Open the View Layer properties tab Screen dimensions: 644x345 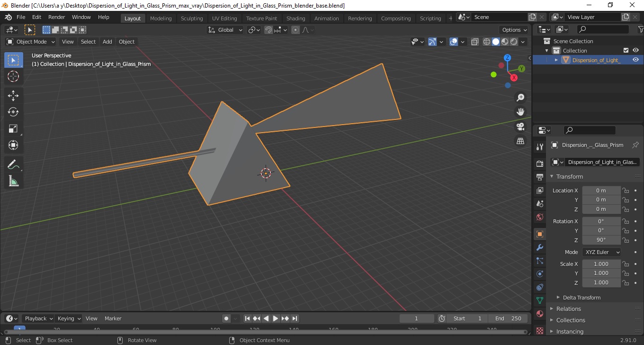[539, 190]
